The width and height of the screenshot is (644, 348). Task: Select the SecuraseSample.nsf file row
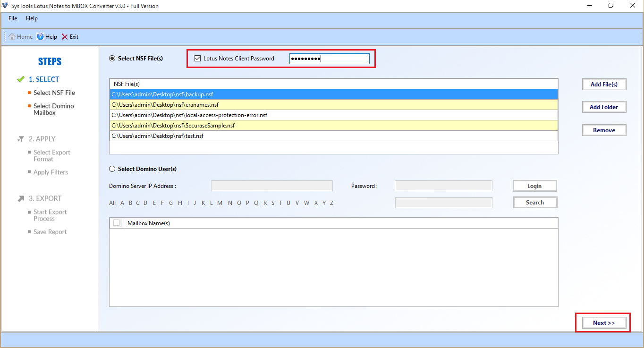click(334, 126)
